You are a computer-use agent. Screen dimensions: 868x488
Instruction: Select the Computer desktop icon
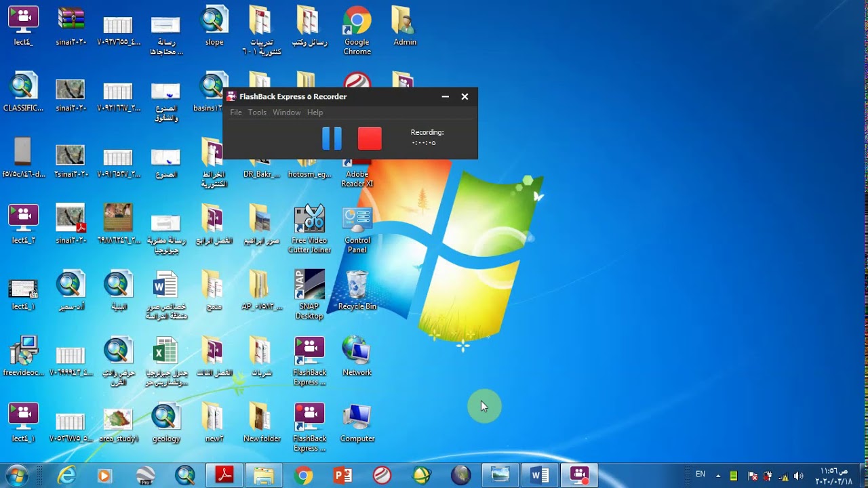[x=357, y=423]
